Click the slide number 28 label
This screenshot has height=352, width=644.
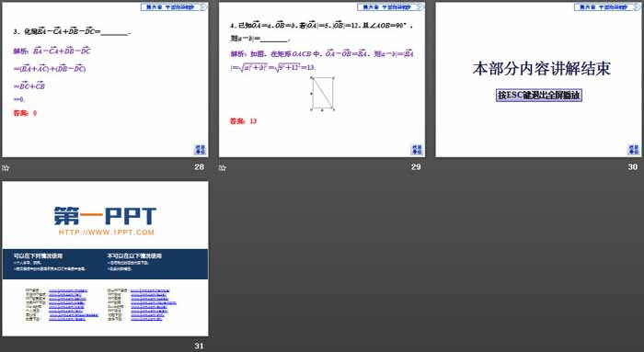click(200, 167)
